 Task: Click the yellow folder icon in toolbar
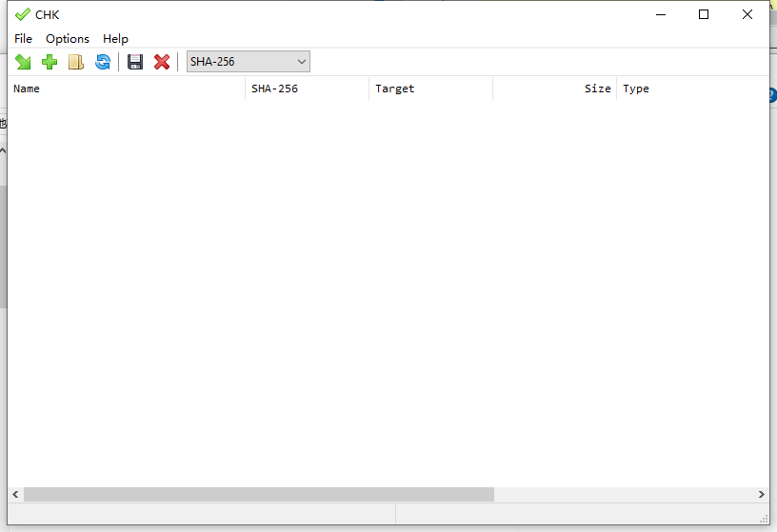click(76, 62)
